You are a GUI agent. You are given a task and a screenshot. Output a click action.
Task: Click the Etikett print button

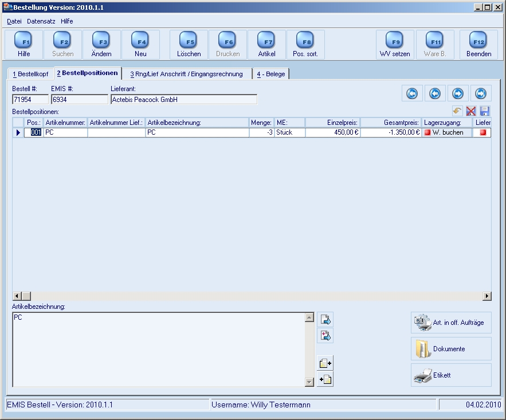[x=451, y=375]
